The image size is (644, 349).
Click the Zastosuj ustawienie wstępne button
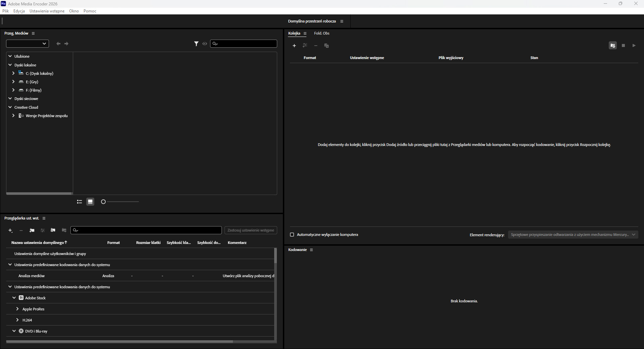(251, 230)
